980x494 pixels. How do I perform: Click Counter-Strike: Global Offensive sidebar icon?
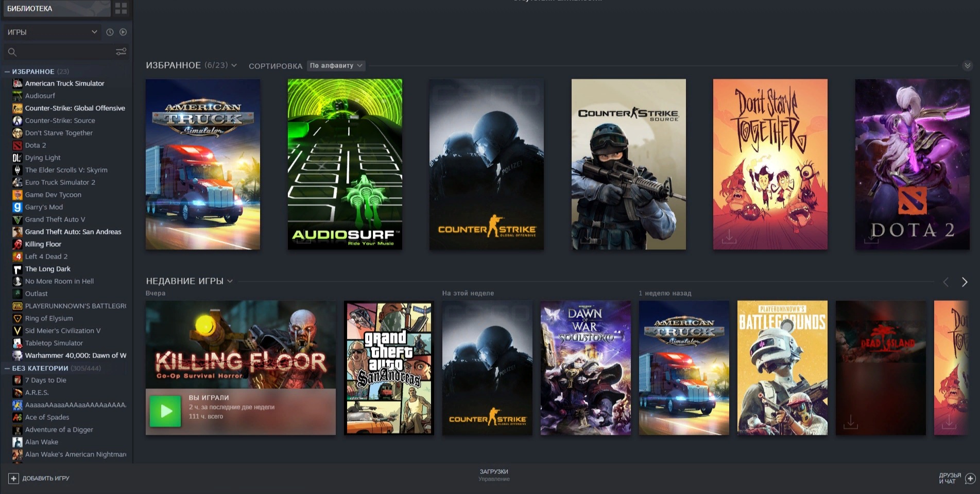pyautogui.click(x=18, y=108)
